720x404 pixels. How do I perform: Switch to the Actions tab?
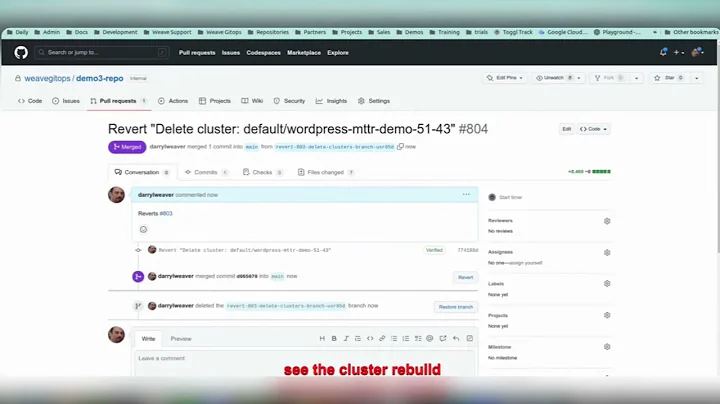(x=173, y=101)
